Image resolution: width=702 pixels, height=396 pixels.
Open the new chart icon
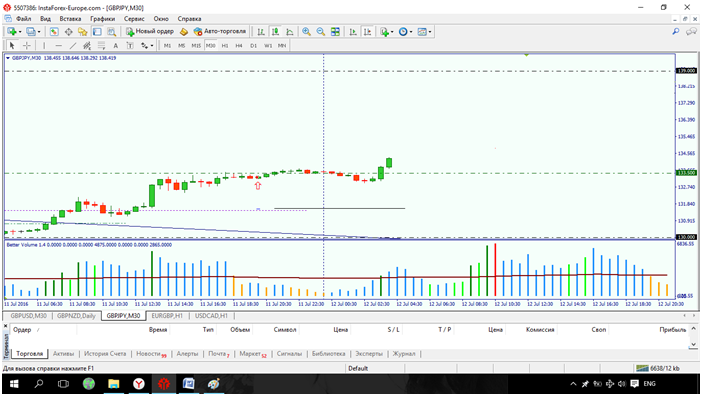click(x=12, y=32)
